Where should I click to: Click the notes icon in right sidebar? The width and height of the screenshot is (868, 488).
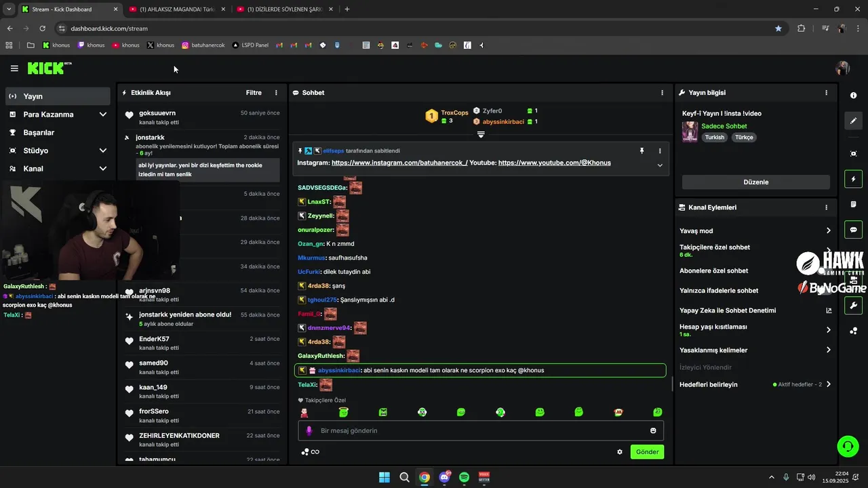pos(853,204)
